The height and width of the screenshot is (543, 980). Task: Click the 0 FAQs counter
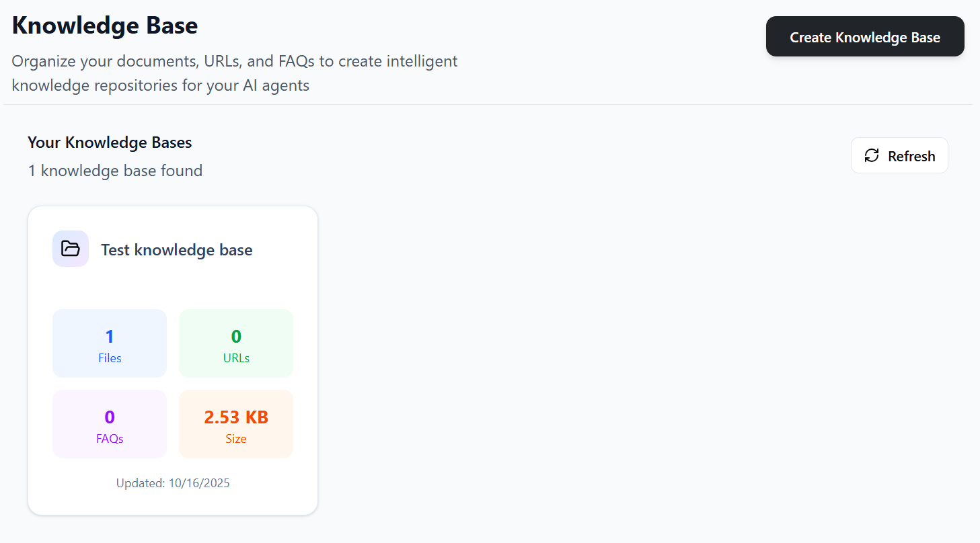coord(109,416)
